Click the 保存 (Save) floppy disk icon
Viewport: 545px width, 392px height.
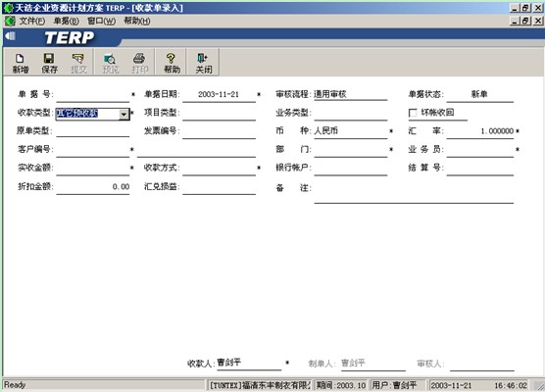49,63
